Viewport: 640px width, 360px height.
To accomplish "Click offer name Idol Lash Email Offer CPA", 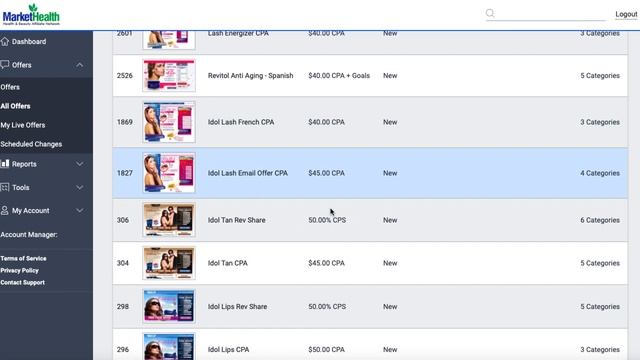I will click(248, 173).
